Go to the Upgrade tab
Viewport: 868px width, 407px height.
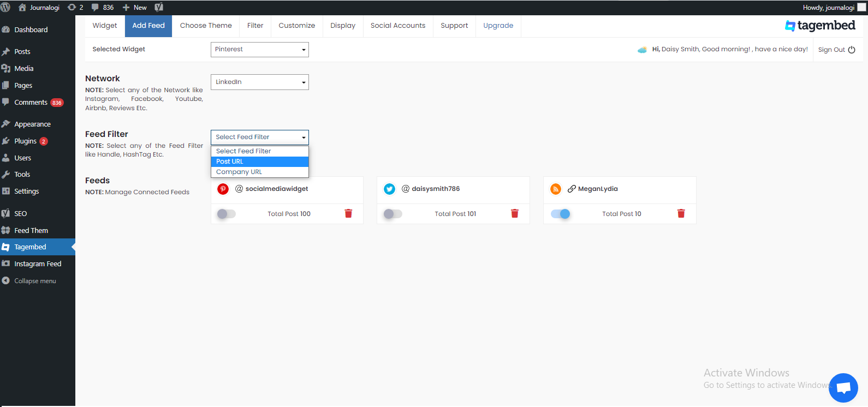click(498, 26)
